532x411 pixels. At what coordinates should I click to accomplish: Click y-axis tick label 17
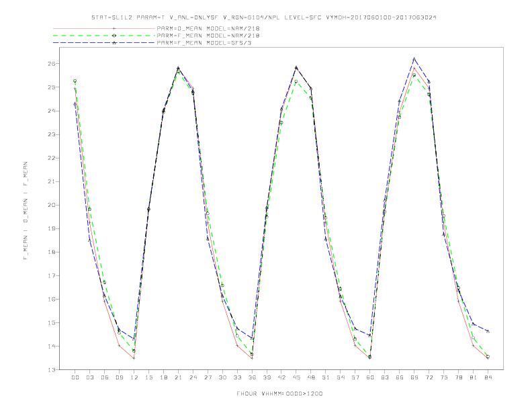[52, 276]
